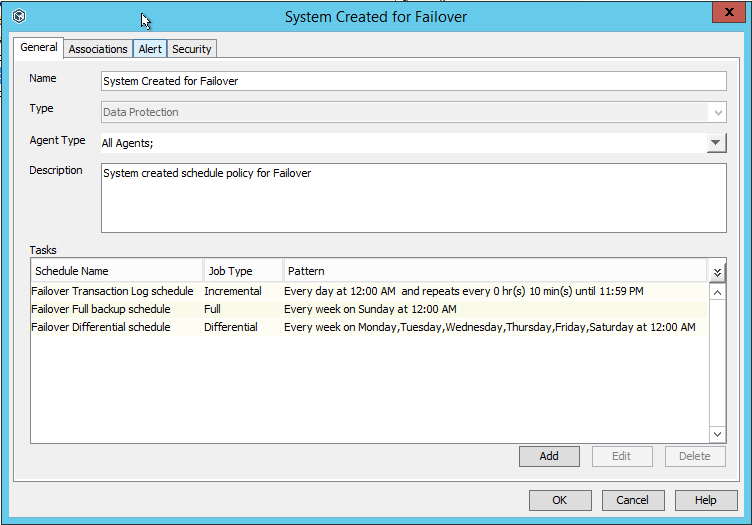
Task: Select Failover Differential schedule row
Action: point(101,327)
